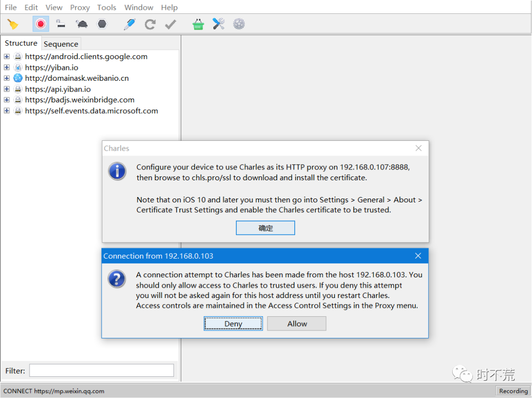532x398 pixels.
Task: Click the blue info icon in Charles dialog
Action: tap(117, 171)
